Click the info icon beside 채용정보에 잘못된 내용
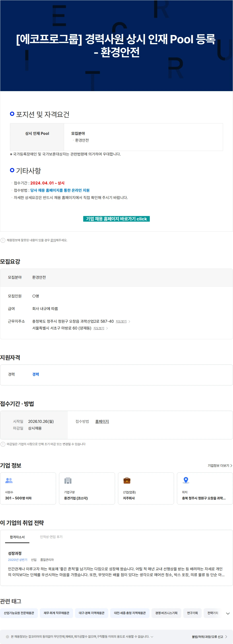This screenshot has height=644, width=233. point(3,240)
